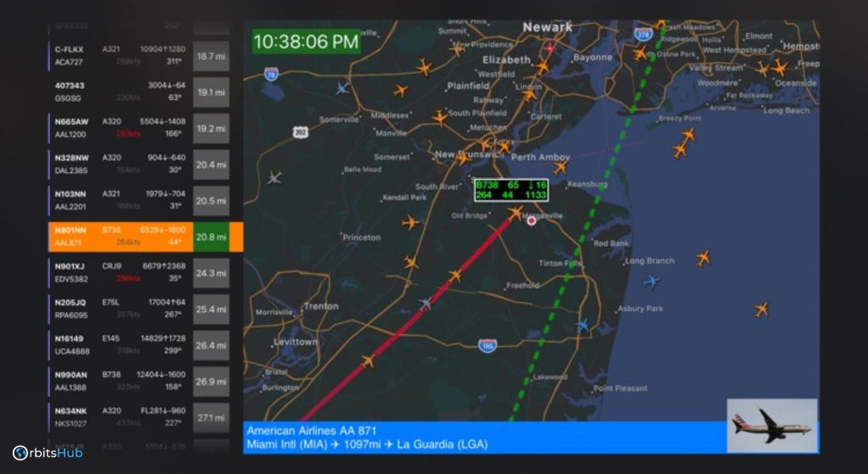Click the OrbitsHub logo

47,453
